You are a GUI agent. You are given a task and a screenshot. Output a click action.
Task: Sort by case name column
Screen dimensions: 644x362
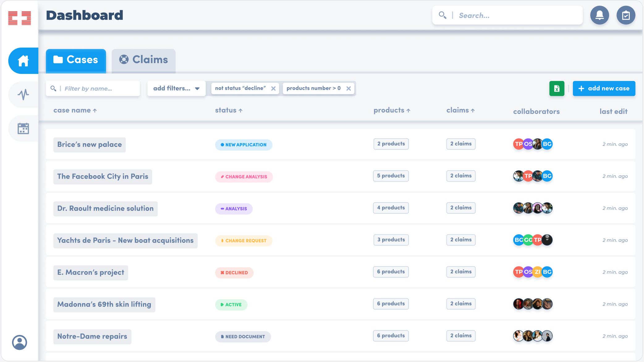point(75,110)
